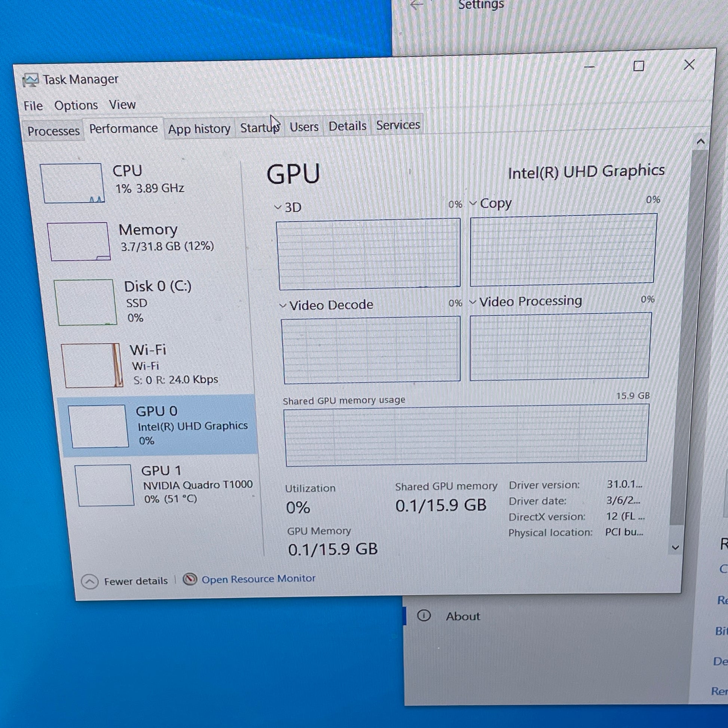The height and width of the screenshot is (728, 728).
Task: Switch to the Processes tab
Action: coord(53,131)
